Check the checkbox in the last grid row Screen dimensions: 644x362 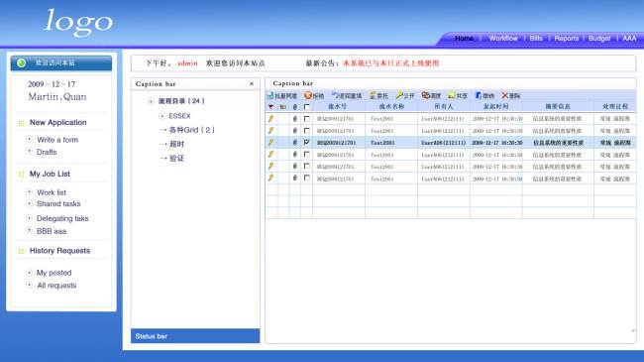pyautogui.click(x=307, y=179)
